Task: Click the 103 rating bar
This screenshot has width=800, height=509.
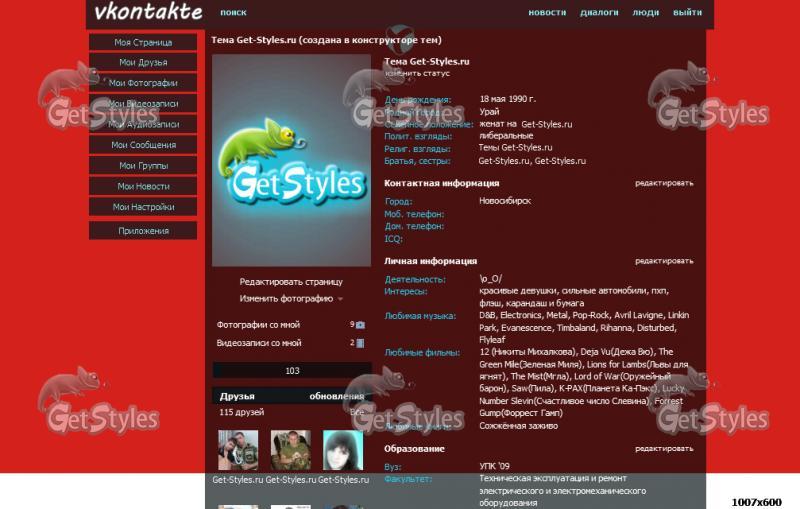Action: coord(292,371)
